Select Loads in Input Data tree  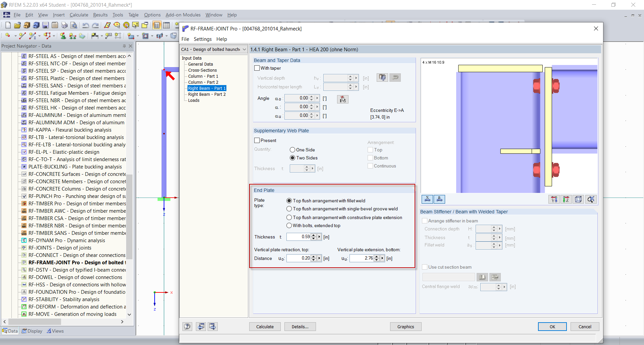[x=194, y=100]
